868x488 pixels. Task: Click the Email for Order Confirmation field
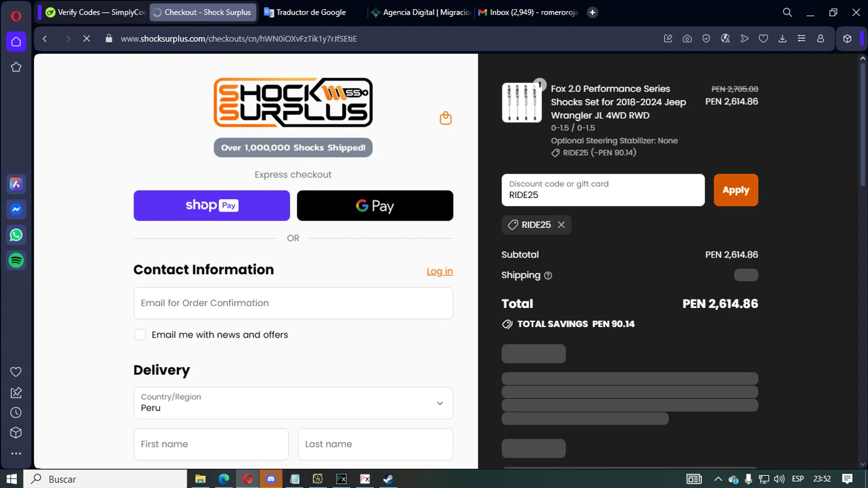click(293, 303)
